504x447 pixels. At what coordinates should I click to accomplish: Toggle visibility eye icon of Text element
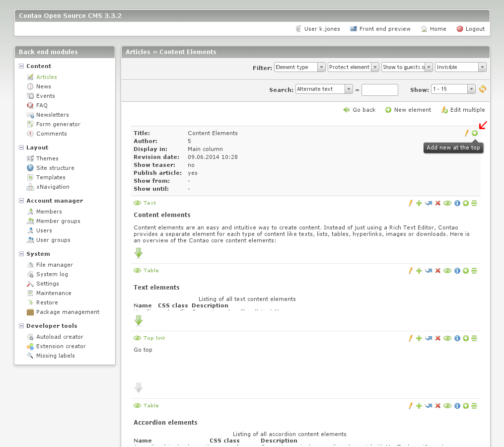point(447,203)
